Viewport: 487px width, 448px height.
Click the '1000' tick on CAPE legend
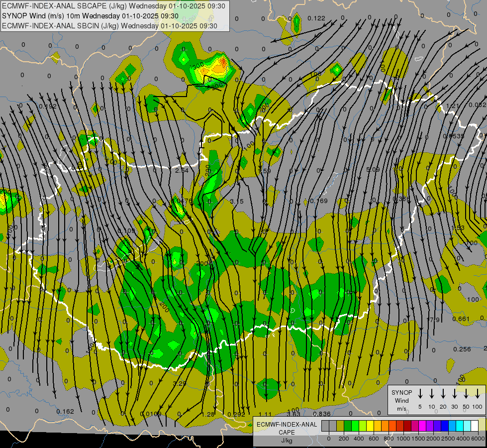point(403,439)
